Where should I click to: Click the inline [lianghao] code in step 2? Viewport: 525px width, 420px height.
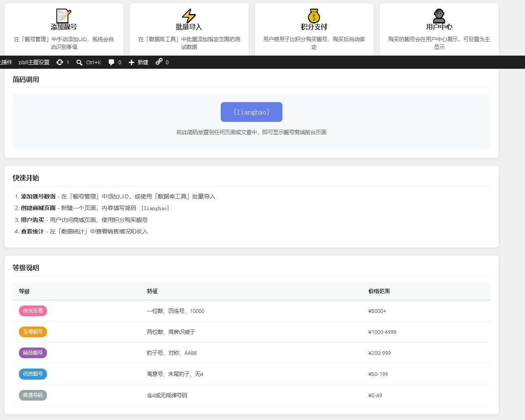point(155,208)
